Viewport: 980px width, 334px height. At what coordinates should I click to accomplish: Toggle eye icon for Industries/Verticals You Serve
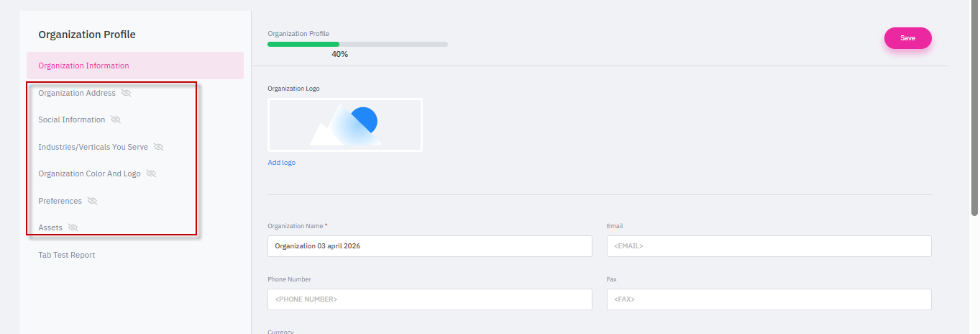click(x=159, y=147)
